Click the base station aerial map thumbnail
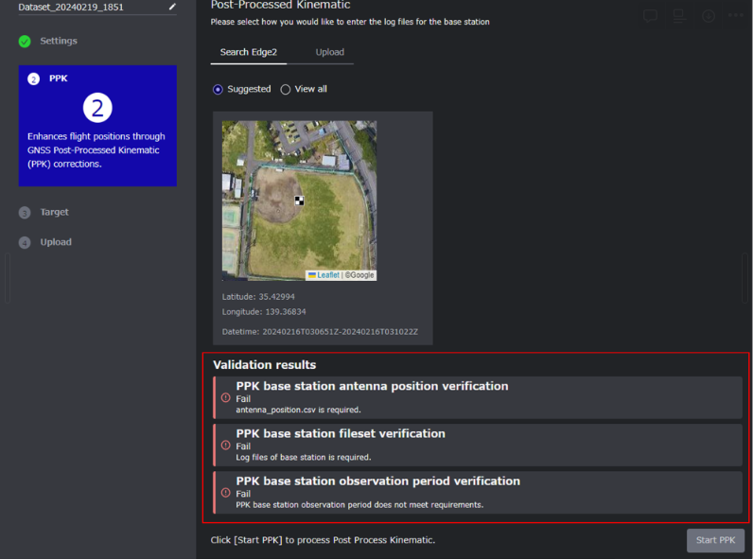 [x=299, y=201]
